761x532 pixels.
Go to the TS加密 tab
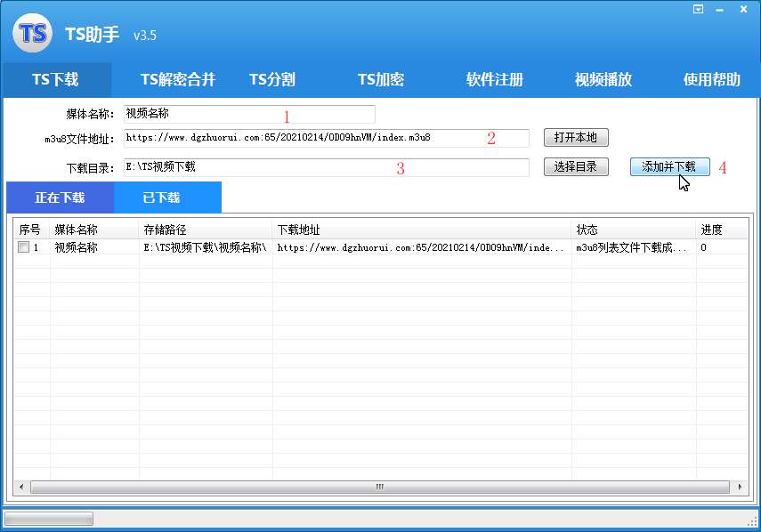point(381,80)
